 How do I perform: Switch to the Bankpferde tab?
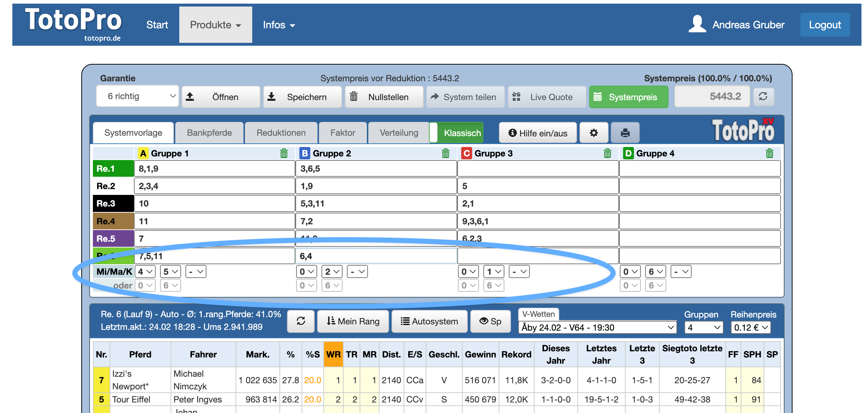click(x=209, y=133)
